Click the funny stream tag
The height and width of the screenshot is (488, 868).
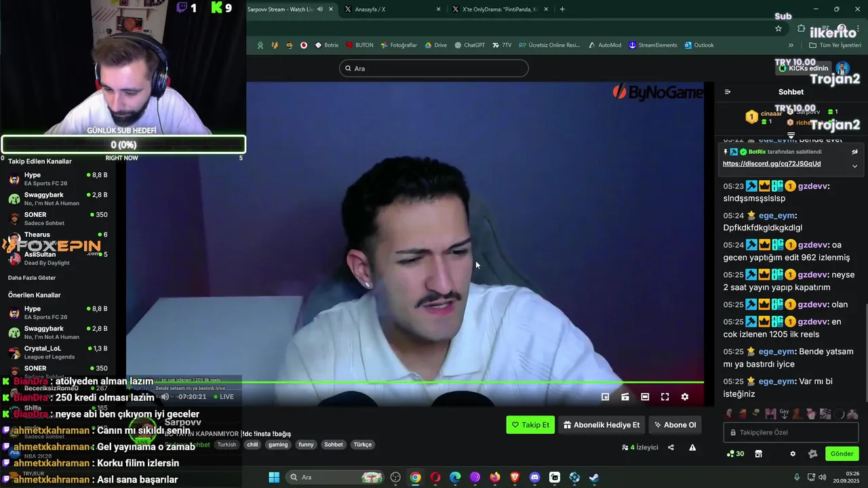pyautogui.click(x=306, y=445)
